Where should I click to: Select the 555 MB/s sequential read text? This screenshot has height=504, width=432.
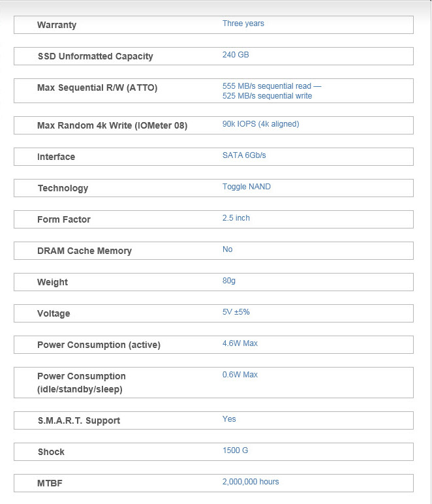pyautogui.click(x=271, y=86)
